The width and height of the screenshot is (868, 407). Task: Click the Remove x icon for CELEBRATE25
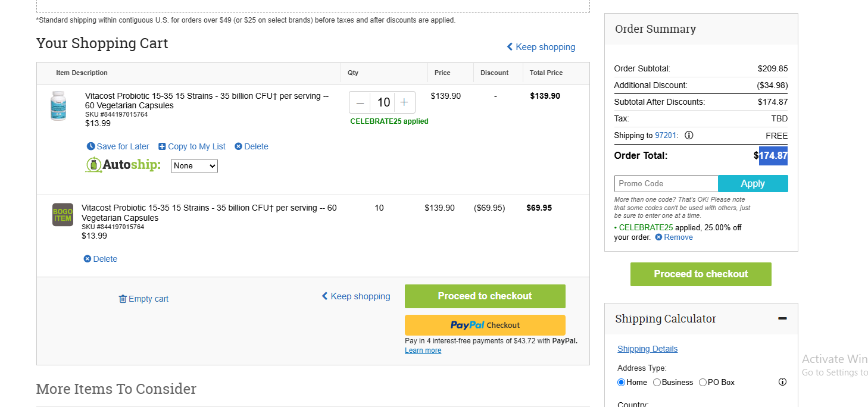(658, 237)
